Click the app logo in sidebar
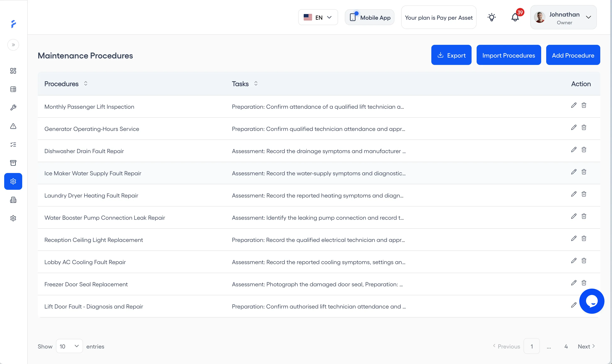Viewport: 612px width, 364px height. point(13,24)
